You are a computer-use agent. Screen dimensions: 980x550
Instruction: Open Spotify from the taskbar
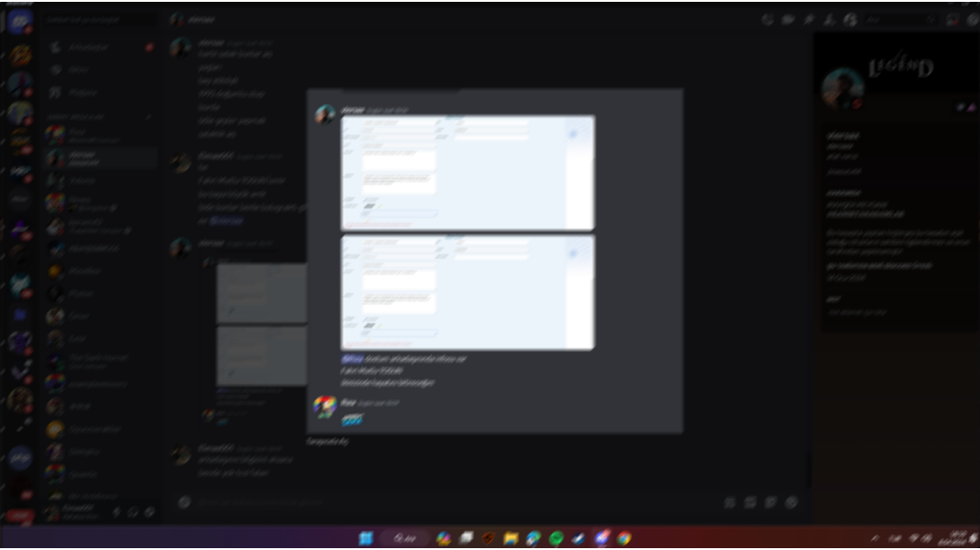pyautogui.click(x=555, y=538)
